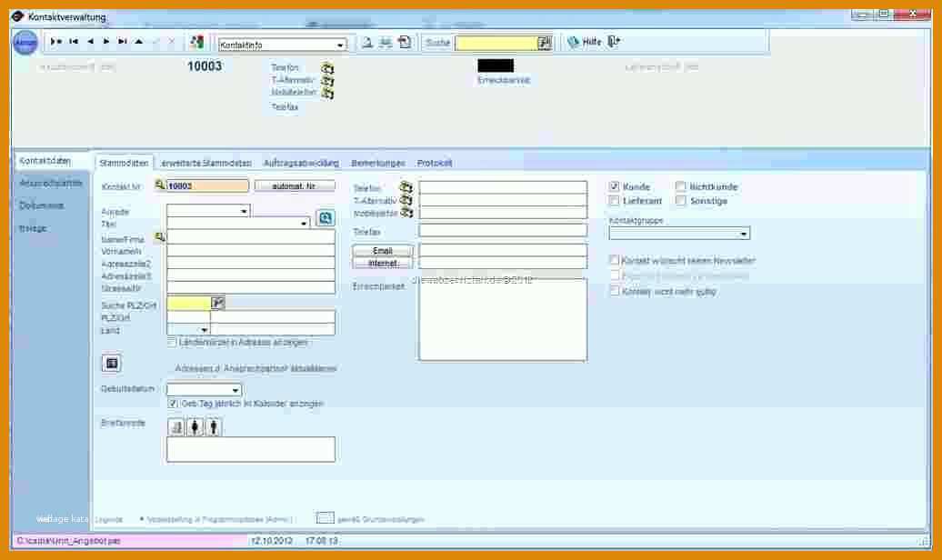Click the Briefanrede text box
Screen dimensions: 942x560
(251, 449)
